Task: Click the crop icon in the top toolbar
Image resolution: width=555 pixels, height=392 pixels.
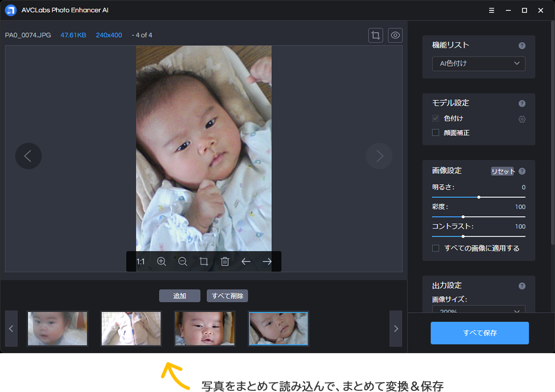Action: point(376,35)
